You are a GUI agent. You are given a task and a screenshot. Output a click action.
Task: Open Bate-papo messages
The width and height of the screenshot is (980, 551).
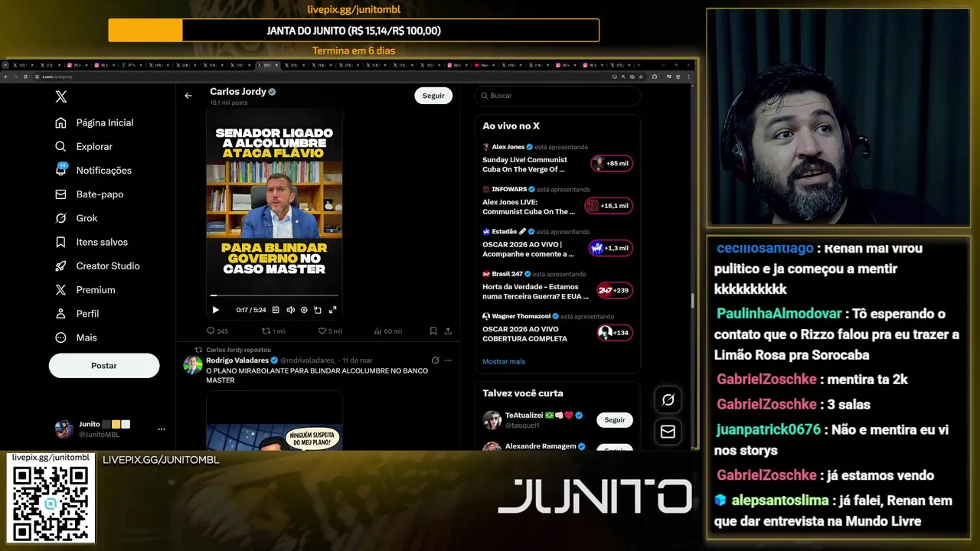click(x=89, y=194)
